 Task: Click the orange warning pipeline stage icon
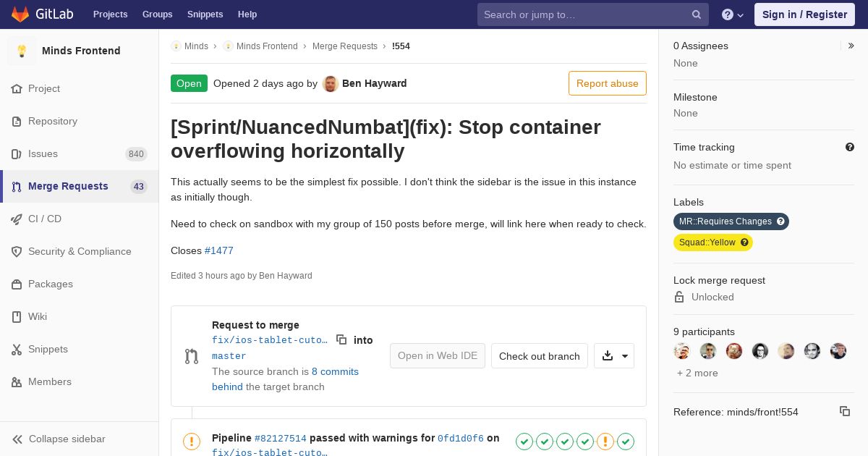pos(605,441)
